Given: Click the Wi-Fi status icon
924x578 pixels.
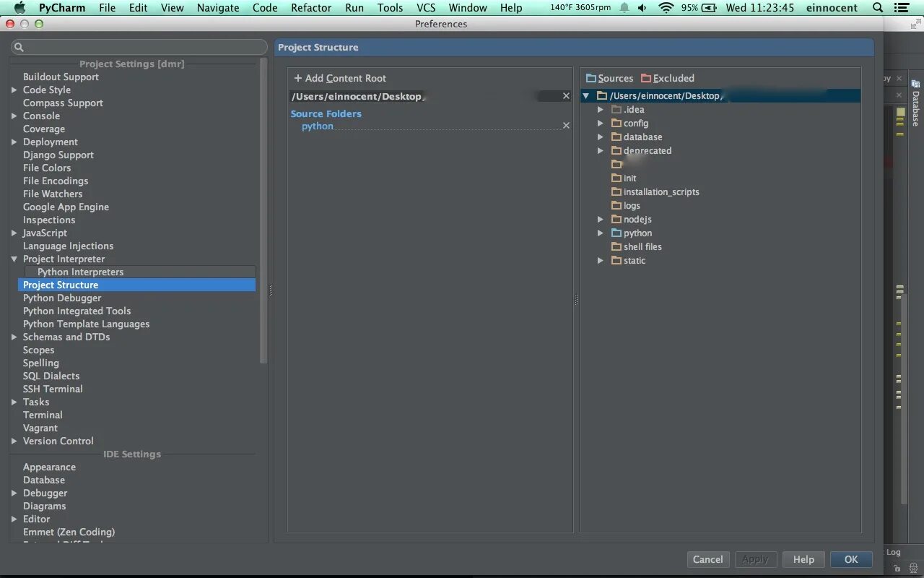Looking at the screenshot, I should (x=666, y=8).
